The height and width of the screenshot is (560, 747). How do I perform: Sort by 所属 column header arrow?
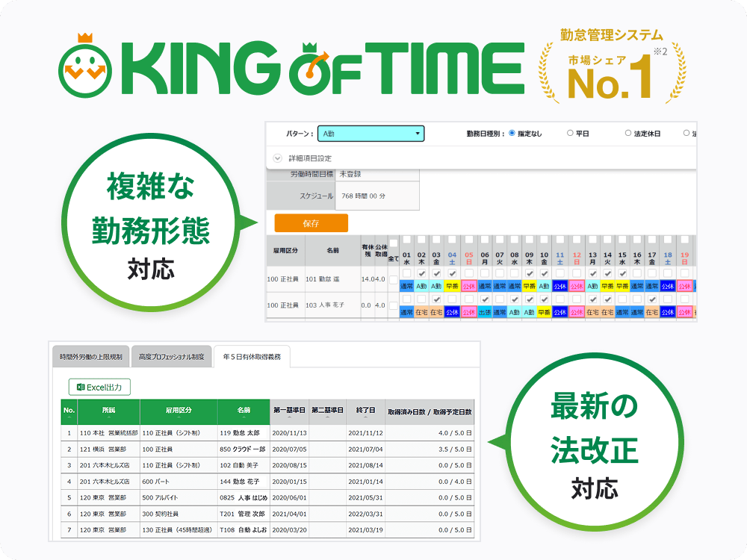(109, 417)
